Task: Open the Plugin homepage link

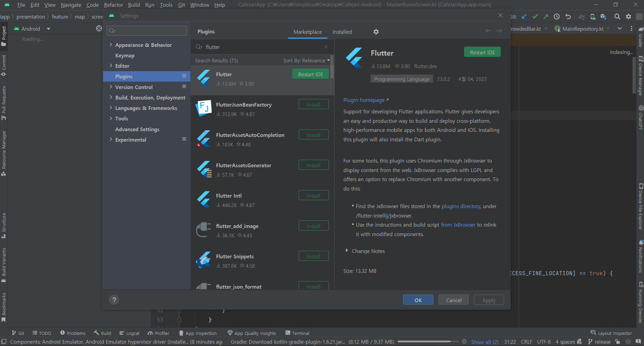Action: 366,100
